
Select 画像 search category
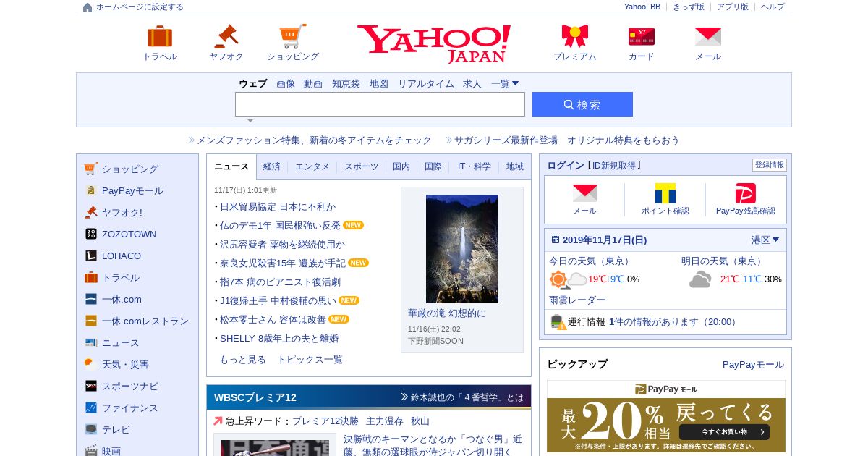click(x=286, y=83)
